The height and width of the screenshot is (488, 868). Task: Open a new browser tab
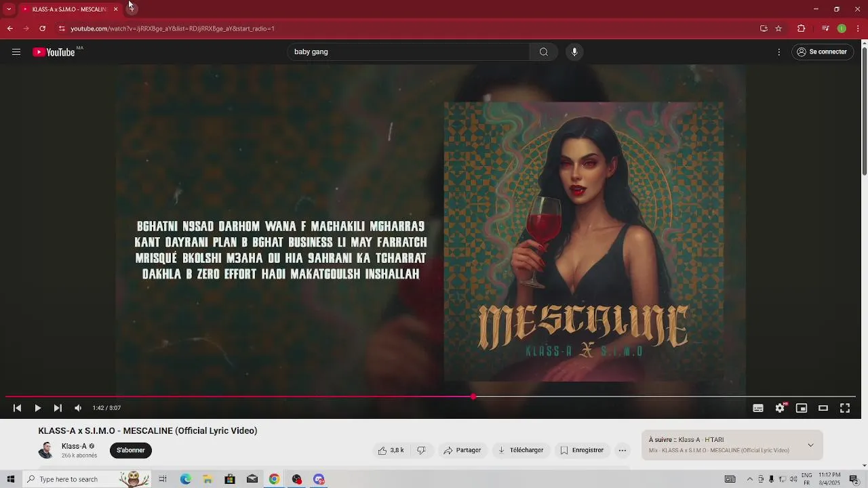132,9
